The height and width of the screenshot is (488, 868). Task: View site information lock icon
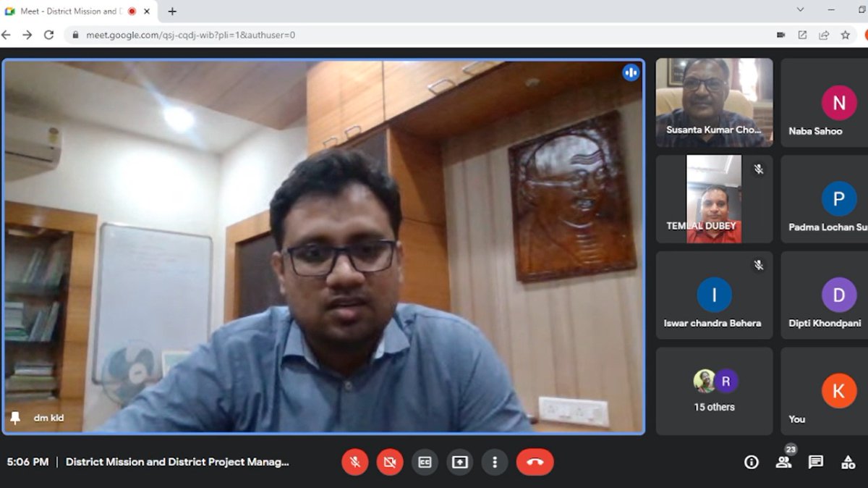coord(75,35)
